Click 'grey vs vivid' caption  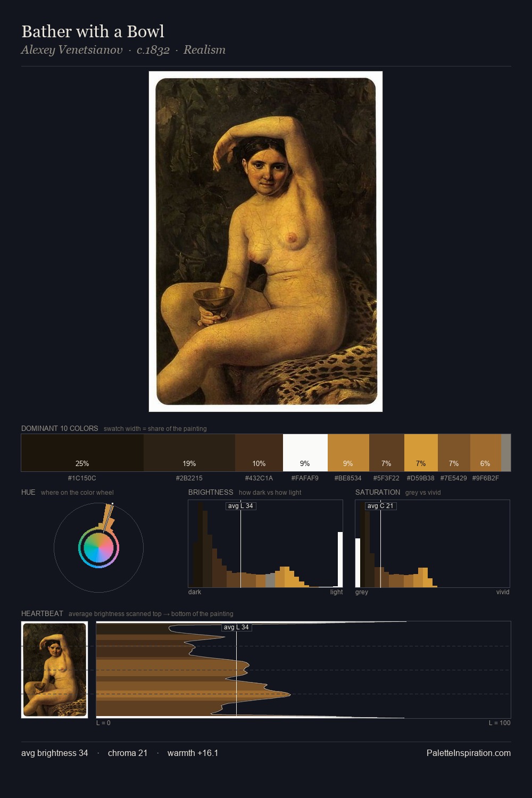pos(423,493)
